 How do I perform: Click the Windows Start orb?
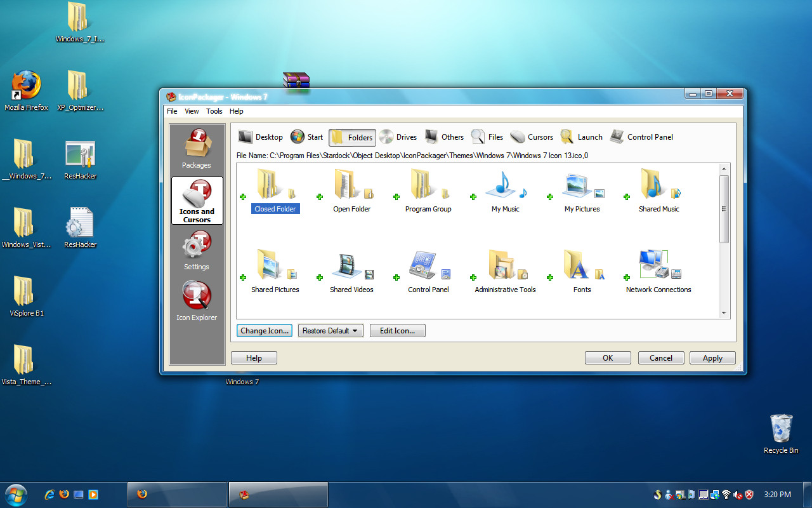[x=16, y=494]
